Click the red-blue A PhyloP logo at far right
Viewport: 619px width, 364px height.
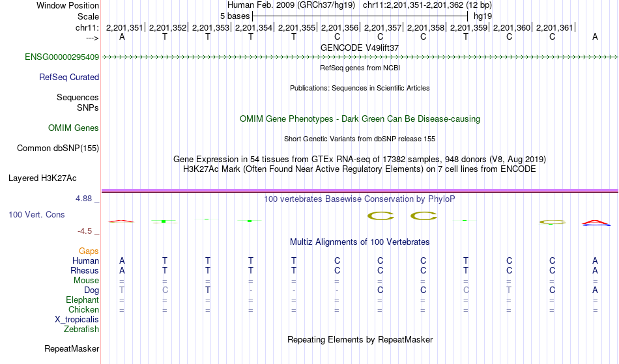pos(596,223)
